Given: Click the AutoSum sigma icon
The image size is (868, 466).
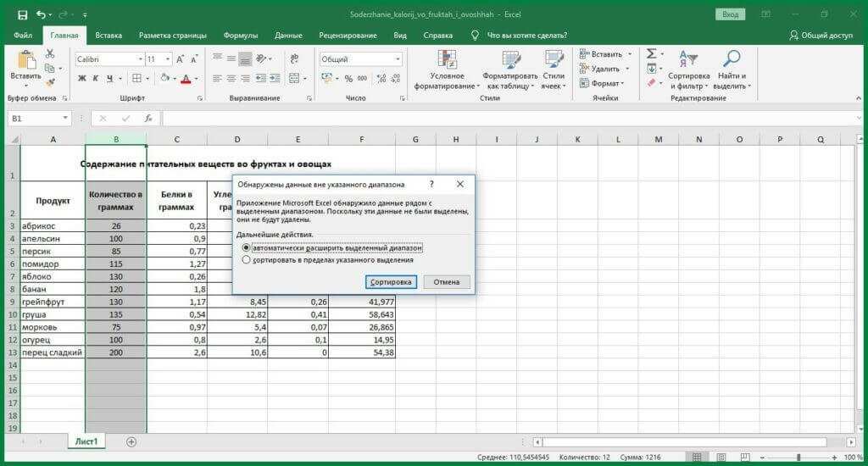Looking at the screenshot, I should click(651, 53).
